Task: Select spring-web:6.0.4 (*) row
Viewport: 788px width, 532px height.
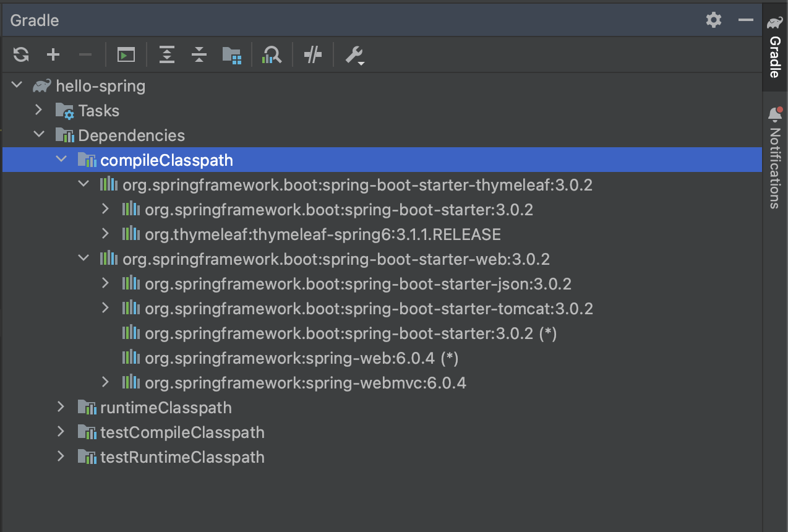Action: pyautogui.click(x=382, y=358)
